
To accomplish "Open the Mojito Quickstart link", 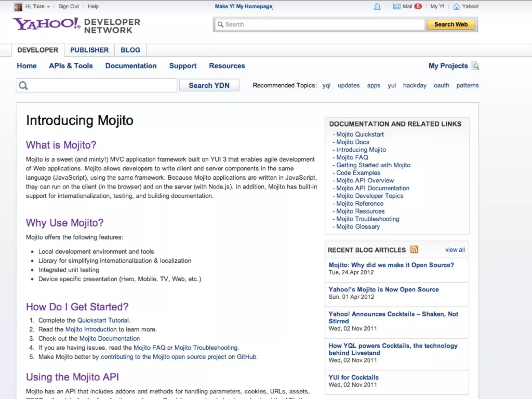I will click(360, 134).
